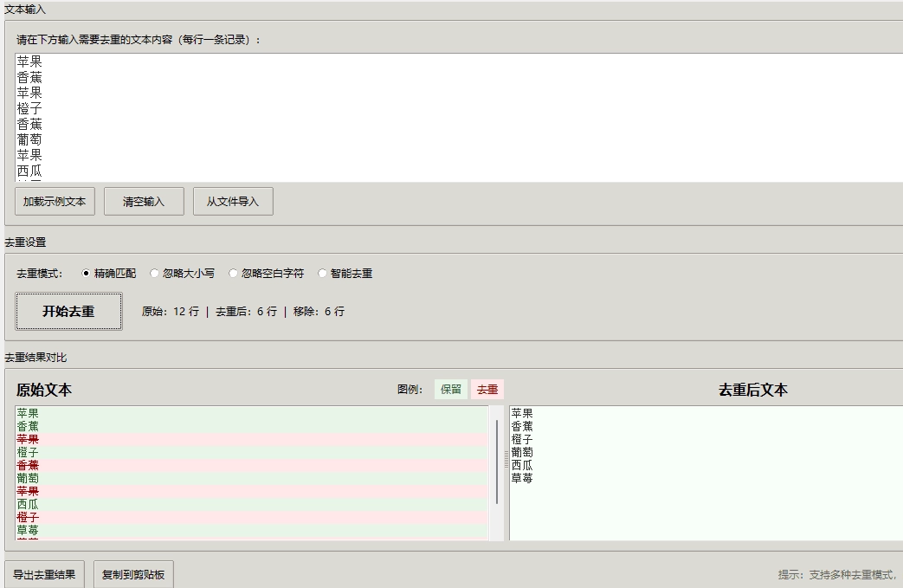Choose the 忽略大小写 mode
Viewport: 903px width, 588px height.
click(x=155, y=274)
